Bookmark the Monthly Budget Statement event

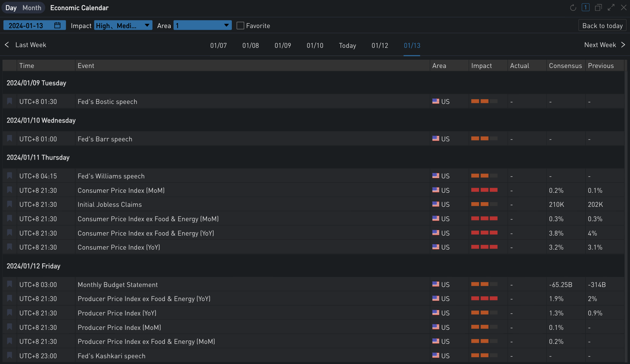[x=10, y=285]
